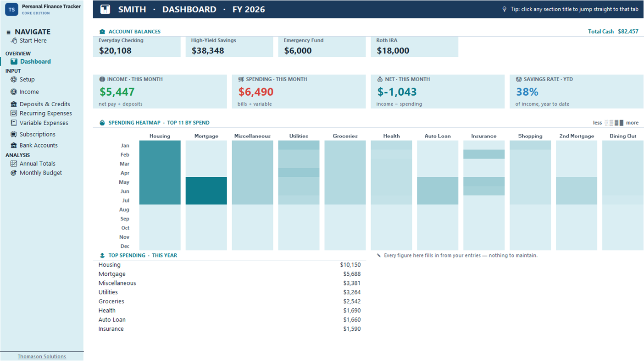
Task: Click the hamburger icon beside NAVIGATE
Action: 8,33
